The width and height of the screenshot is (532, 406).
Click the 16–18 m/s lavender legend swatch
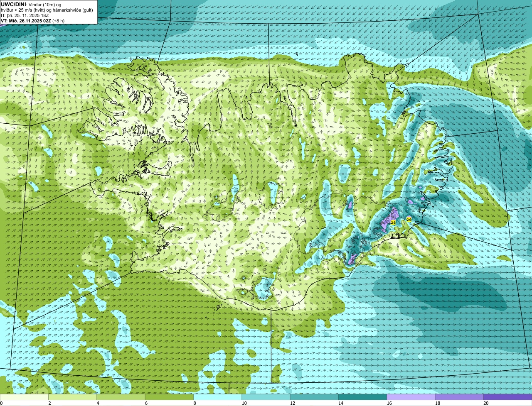[411, 397]
